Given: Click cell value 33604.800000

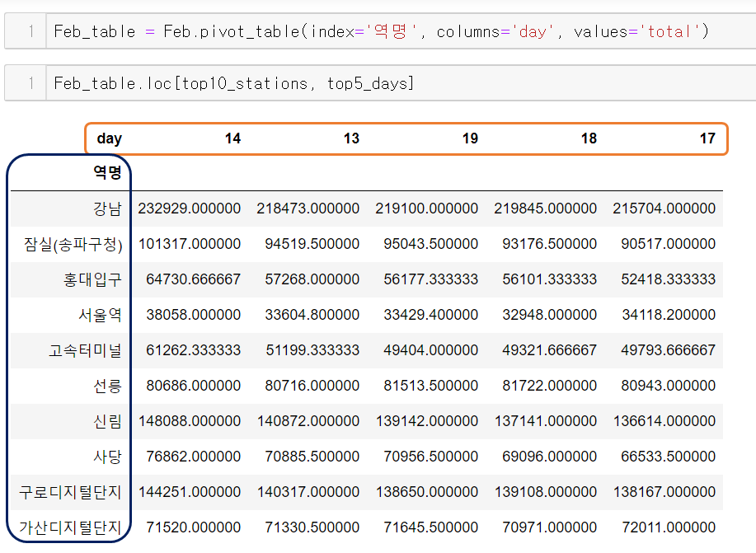Looking at the screenshot, I should point(312,315).
